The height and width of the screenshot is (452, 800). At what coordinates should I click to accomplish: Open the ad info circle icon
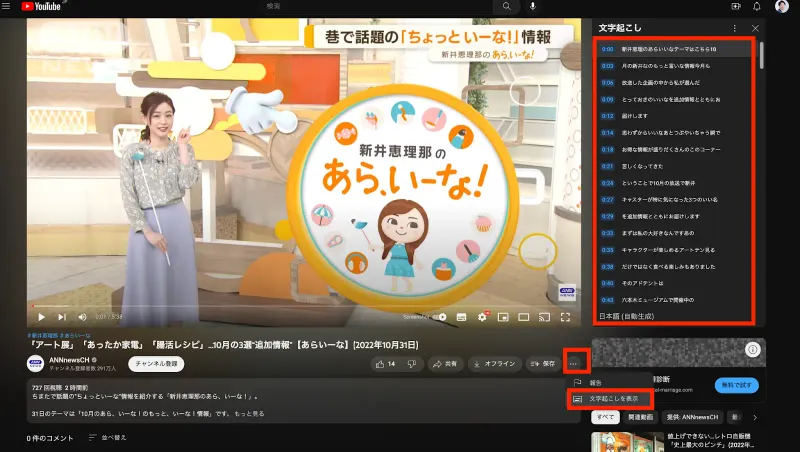click(x=753, y=350)
